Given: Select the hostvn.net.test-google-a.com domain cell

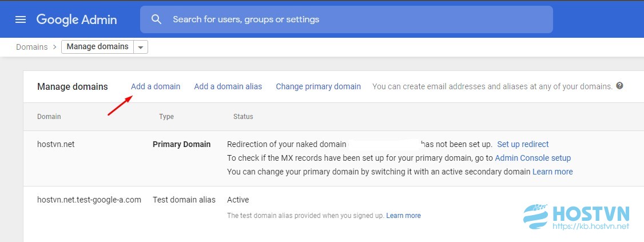Looking at the screenshot, I should [89, 200].
